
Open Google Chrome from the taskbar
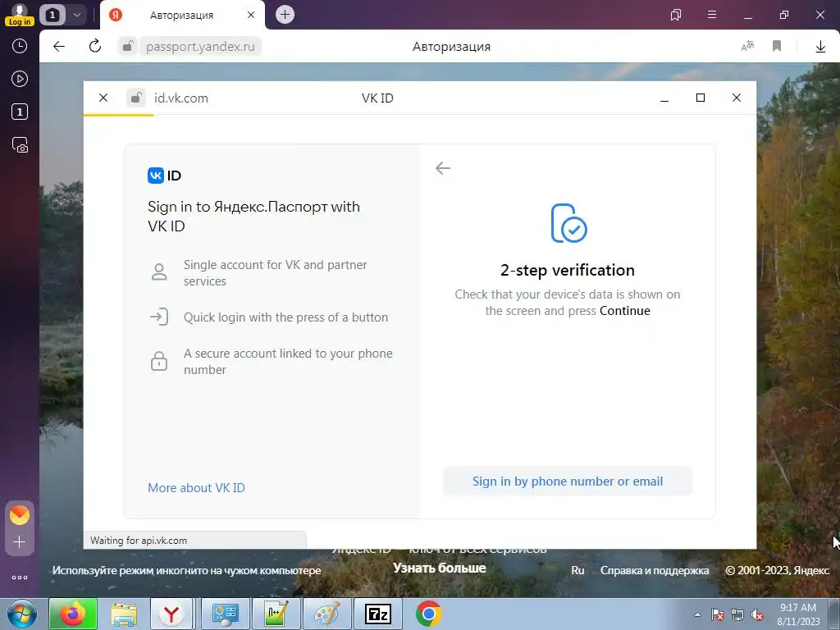(428, 614)
